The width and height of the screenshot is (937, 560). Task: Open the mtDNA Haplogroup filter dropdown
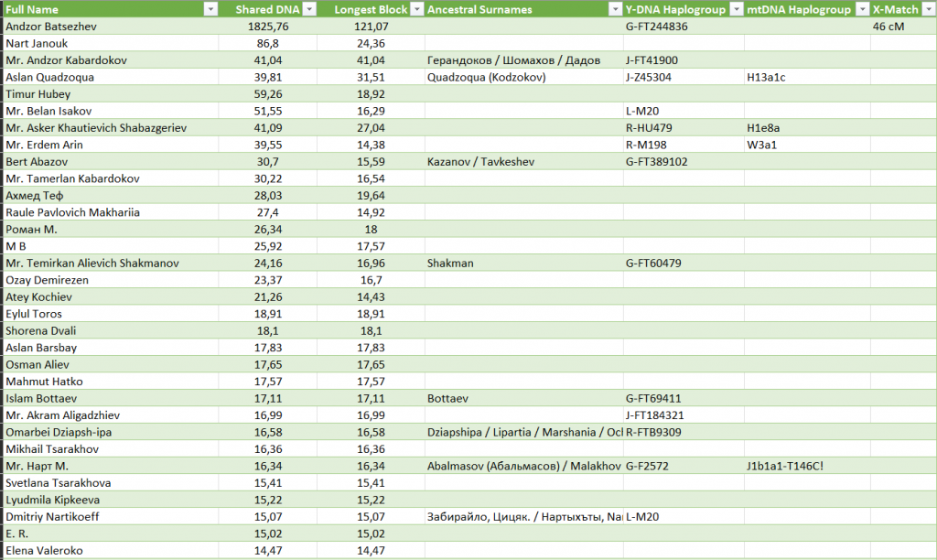(860, 9)
